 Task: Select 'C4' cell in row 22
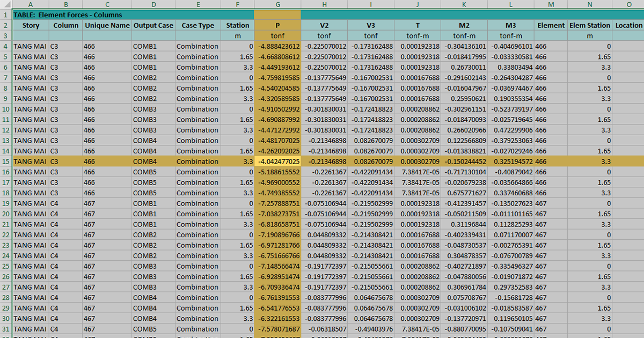pyautogui.click(x=66, y=235)
